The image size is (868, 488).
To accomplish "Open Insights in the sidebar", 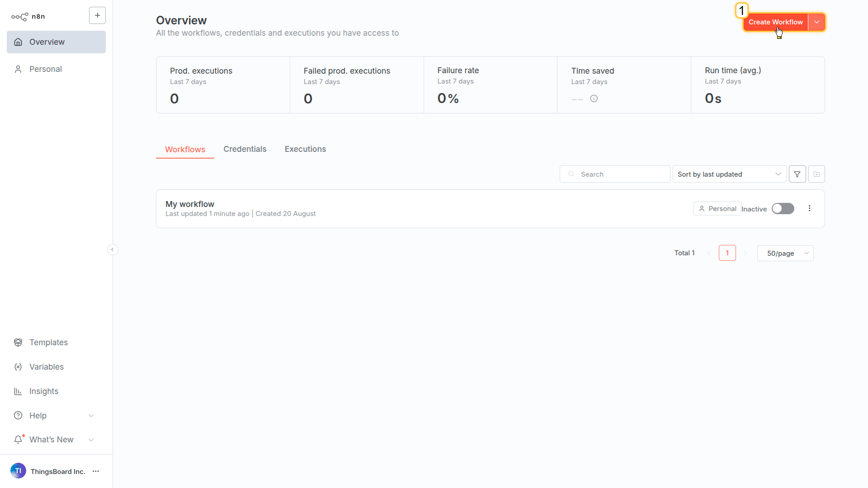I will (x=43, y=391).
